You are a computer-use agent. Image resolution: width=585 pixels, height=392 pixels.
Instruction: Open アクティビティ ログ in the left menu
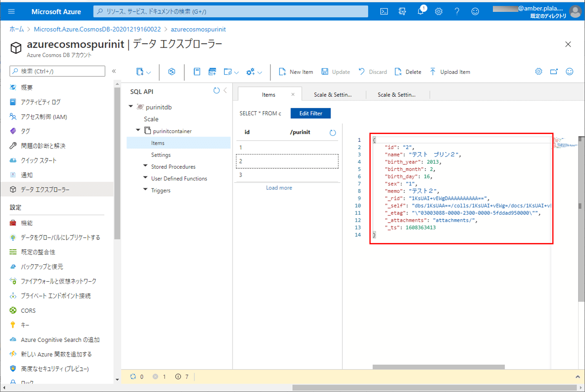click(x=57, y=102)
